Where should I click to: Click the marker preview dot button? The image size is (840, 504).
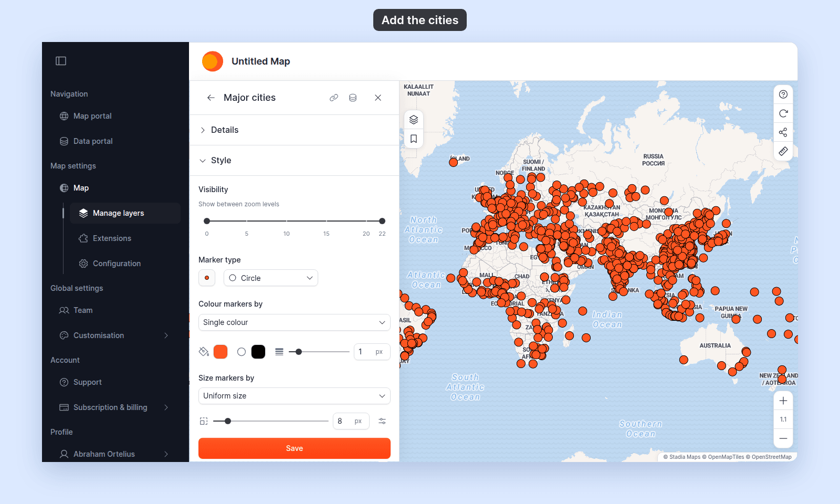click(207, 278)
